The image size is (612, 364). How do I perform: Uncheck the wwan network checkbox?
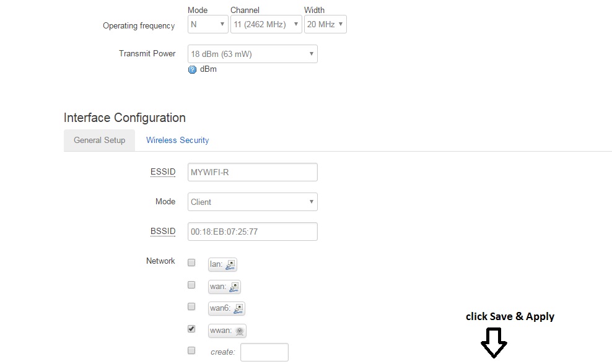point(191,329)
